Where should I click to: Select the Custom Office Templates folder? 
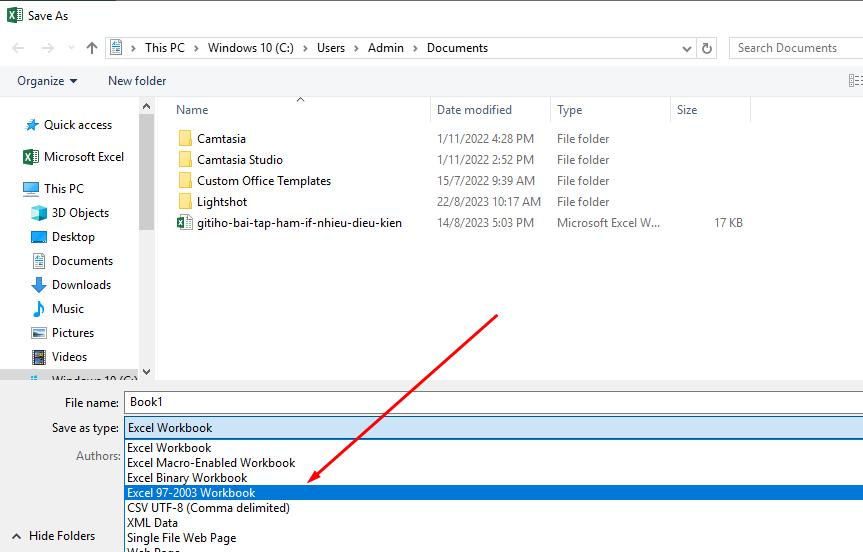tap(264, 181)
